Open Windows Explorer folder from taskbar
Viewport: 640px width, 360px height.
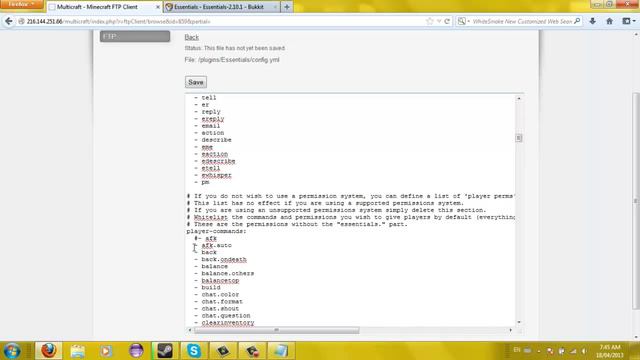(x=78, y=351)
